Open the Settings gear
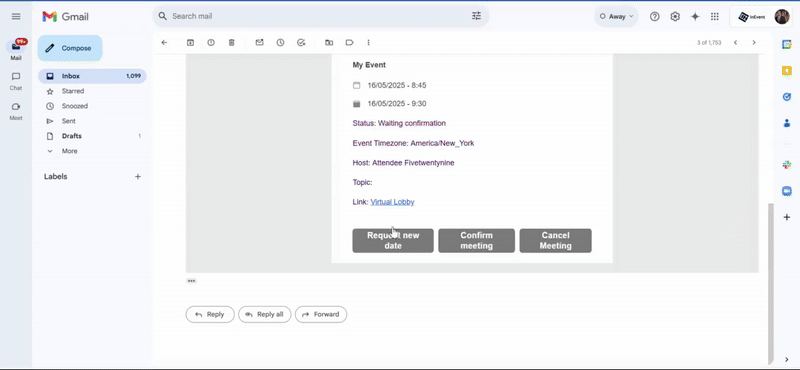 [x=675, y=16]
